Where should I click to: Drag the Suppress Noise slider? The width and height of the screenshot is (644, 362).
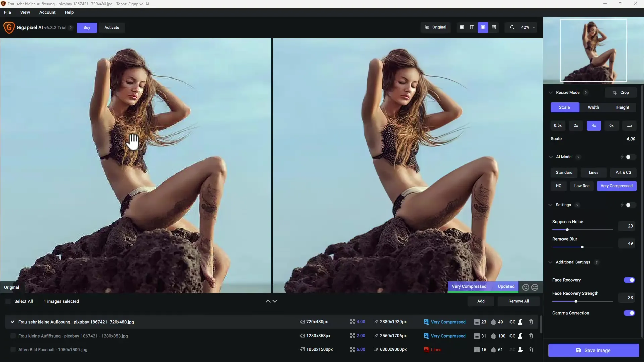(x=568, y=229)
